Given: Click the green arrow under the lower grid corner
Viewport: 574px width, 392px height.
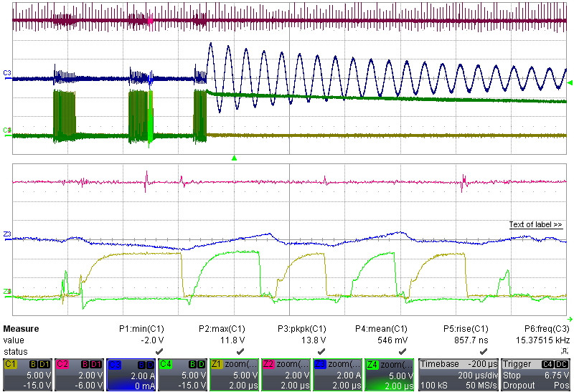Looking at the screenshot, I should pos(570,320).
